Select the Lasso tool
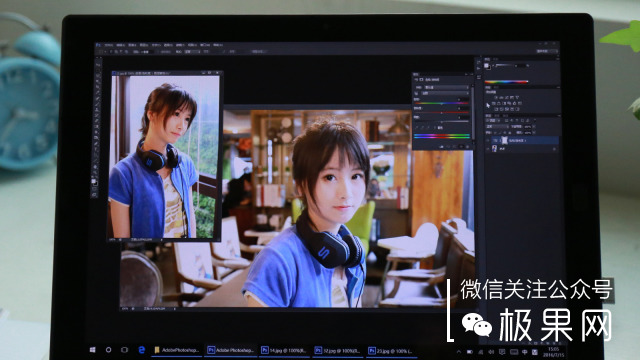Image resolution: width=640 pixels, height=360 pixels. [x=97, y=75]
